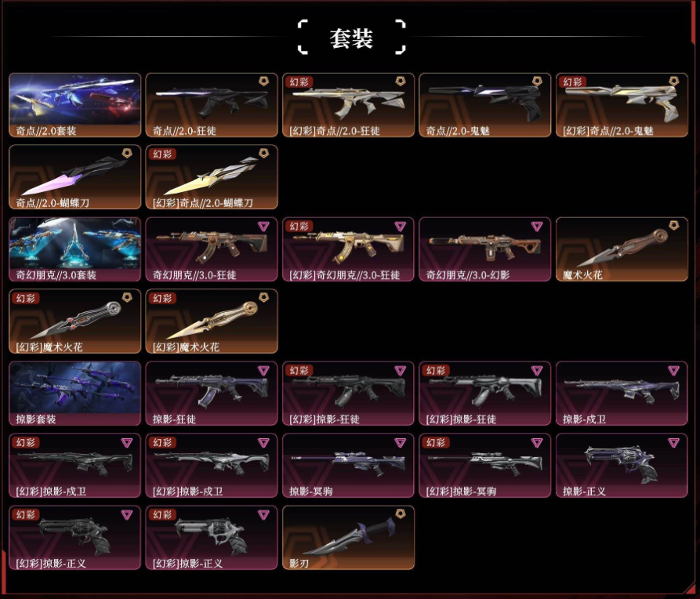Screen dimensions: 700x599
Task: Click the pink triangle icon on 掠影-狂徒
Action: 264,371
